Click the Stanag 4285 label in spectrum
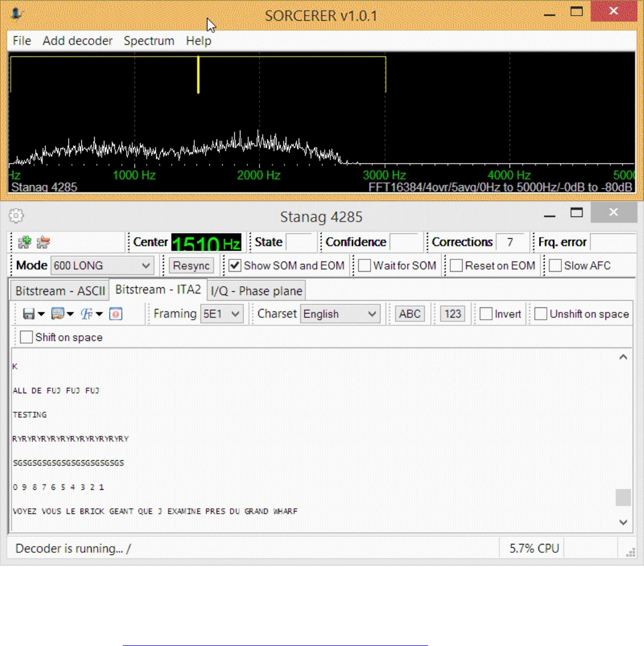 click(x=44, y=187)
